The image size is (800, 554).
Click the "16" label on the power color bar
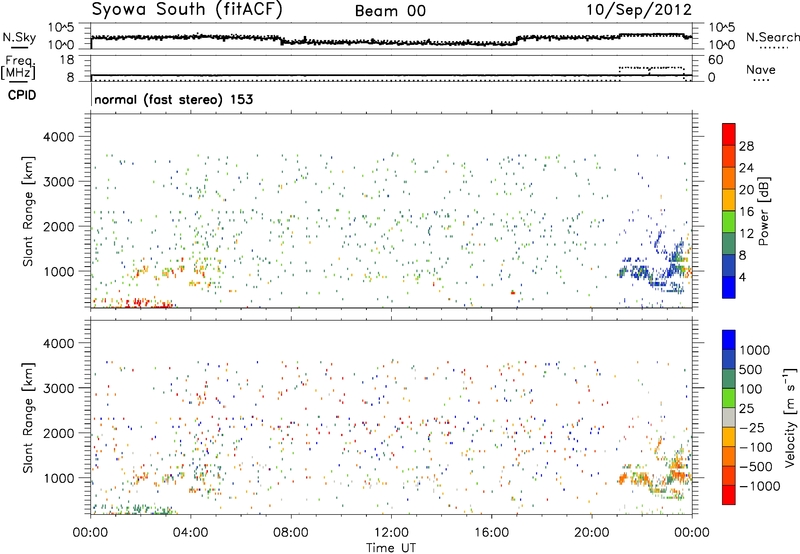click(746, 212)
